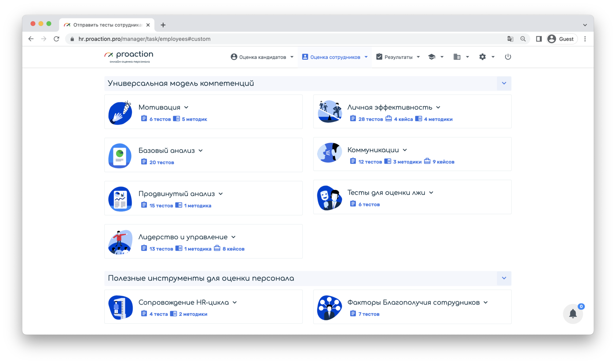Click the proaction logo
616x364 pixels.
[129, 57]
